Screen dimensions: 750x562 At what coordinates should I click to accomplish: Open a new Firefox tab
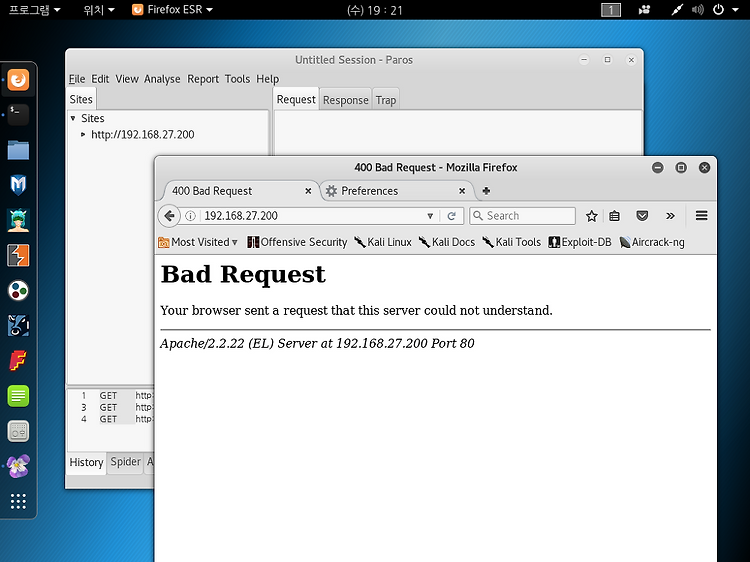coord(486,191)
